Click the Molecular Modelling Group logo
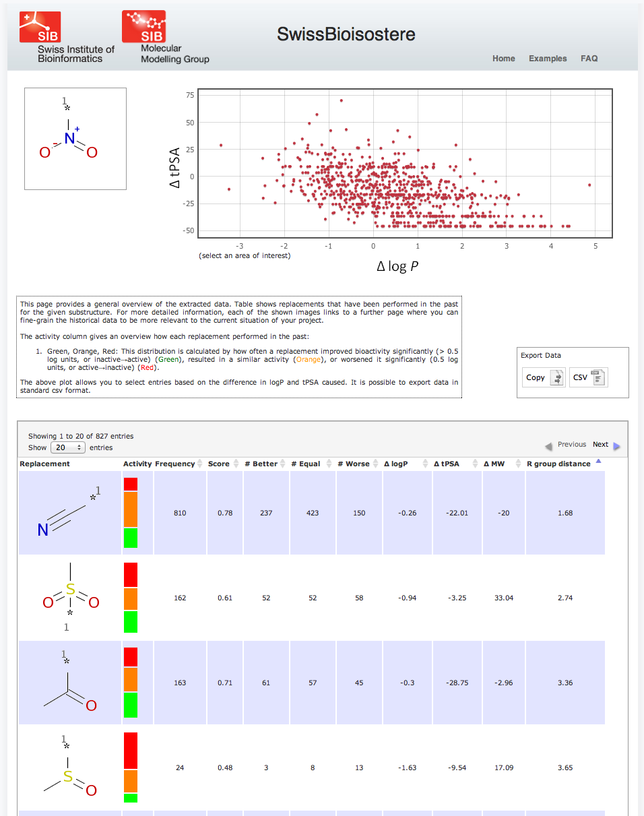The height and width of the screenshot is (816, 644). 166,38
